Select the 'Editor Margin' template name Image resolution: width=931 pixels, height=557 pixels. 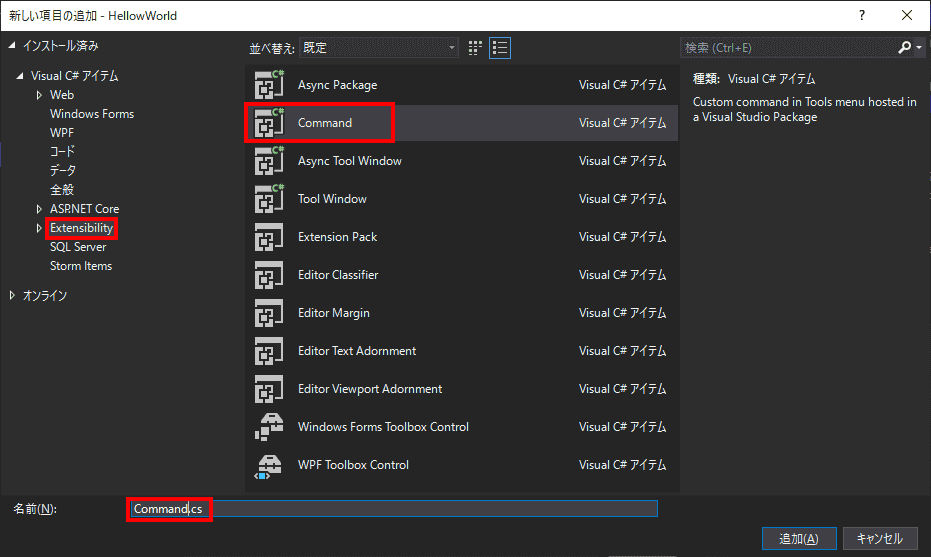[334, 313]
